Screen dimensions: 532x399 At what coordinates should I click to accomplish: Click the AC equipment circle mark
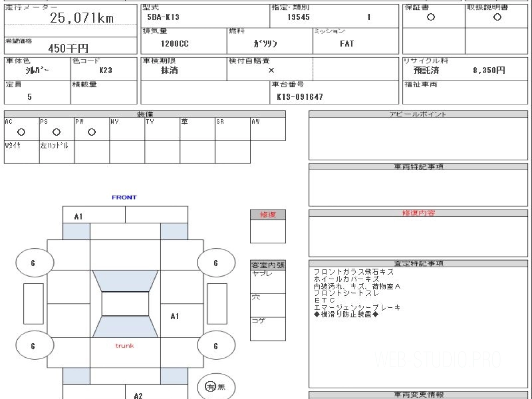(x=21, y=132)
